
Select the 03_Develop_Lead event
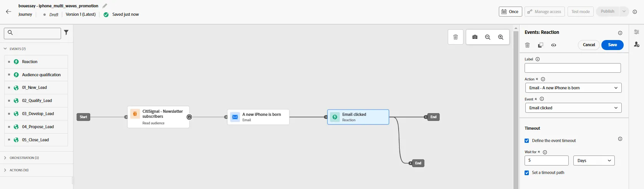36,114
